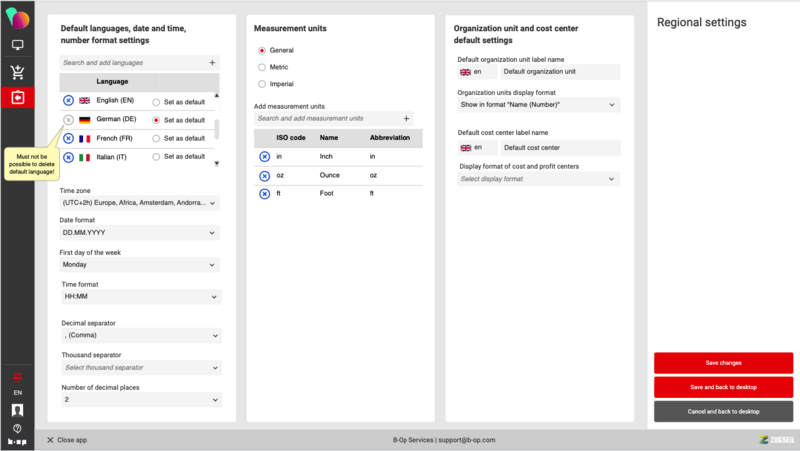Open the Date format dropdown

point(139,233)
